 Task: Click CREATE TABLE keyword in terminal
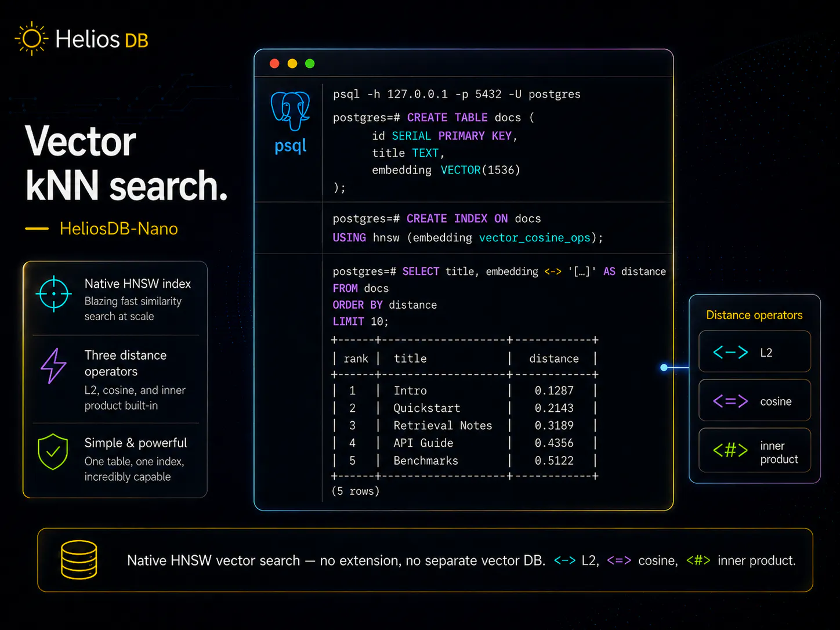tap(447, 117)
